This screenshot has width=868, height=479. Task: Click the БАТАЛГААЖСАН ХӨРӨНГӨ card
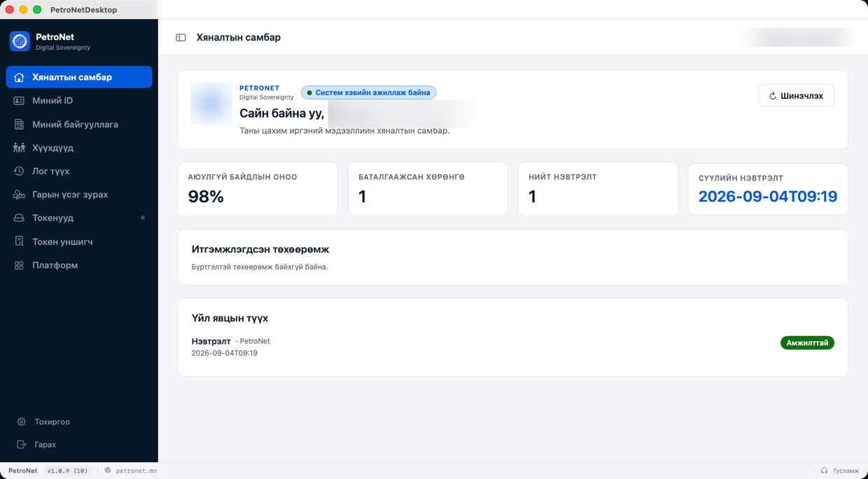[x=428, y=189]
